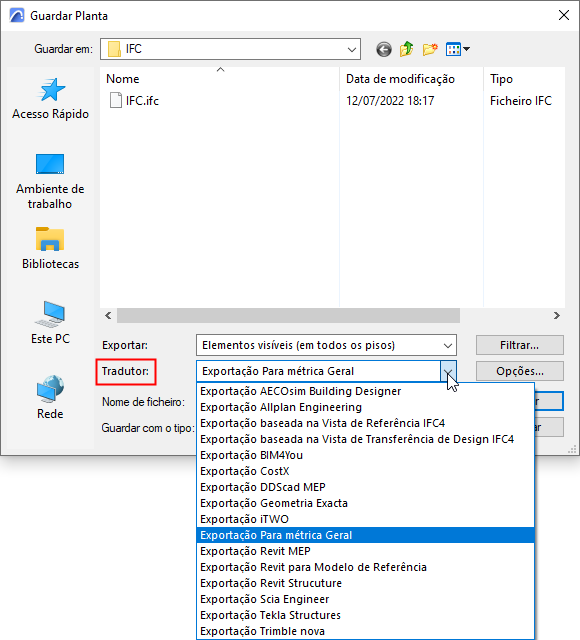This screenshot has width=580, height=640.
Task: Go to Ambiente de trabalho location
Action: 50,181
